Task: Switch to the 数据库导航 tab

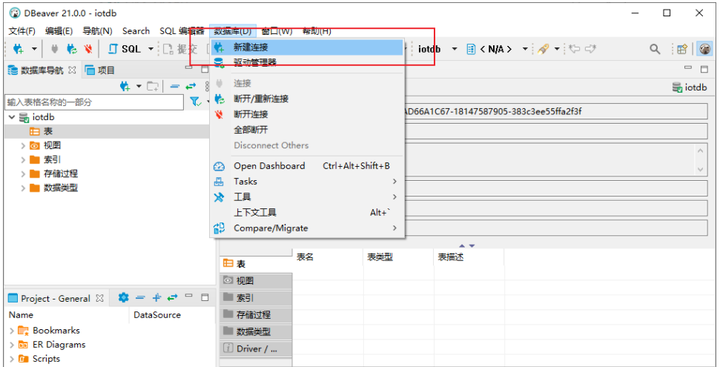Action: (x=41, y=70)
